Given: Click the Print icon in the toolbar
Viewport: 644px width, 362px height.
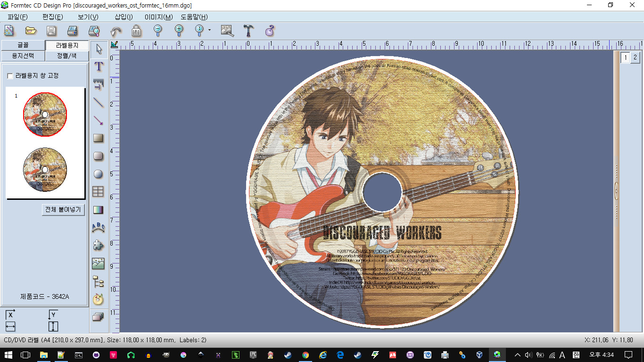Looking at the screenshot, I should (72, 31).
